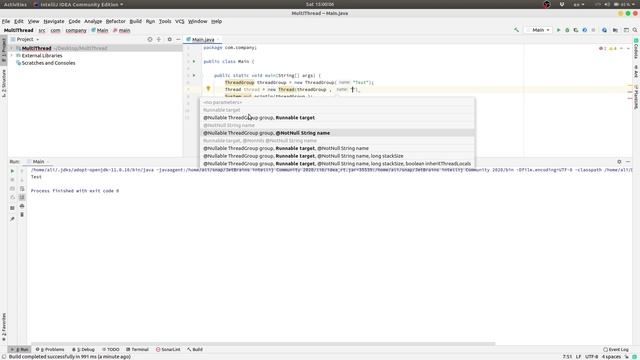Click the expand-all icon in Project panel header
640x360 pixels.
coord(159,39)
